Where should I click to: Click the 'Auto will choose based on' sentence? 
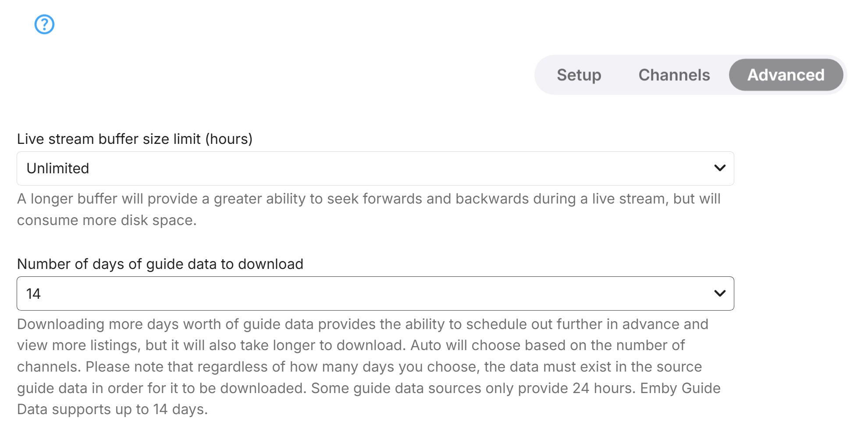coord(547,345)
